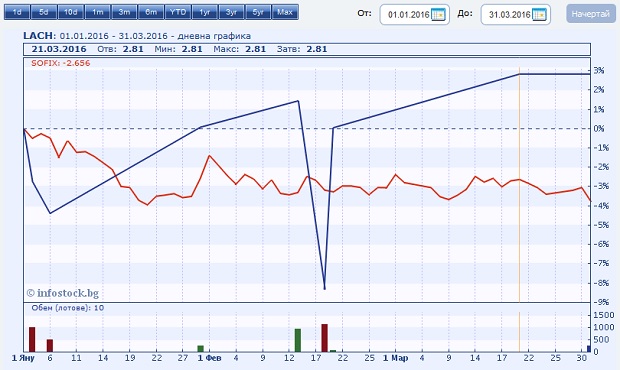Click the 0% axis label

(x=599, y=128)
